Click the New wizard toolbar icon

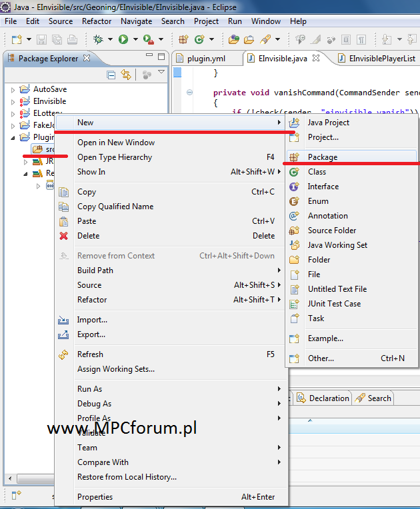point(17,39)
